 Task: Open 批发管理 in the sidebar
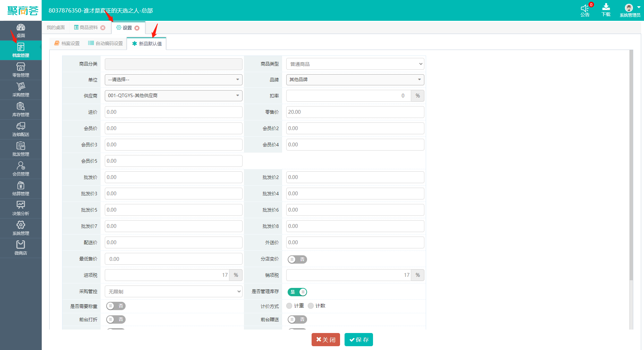[21, 149]
